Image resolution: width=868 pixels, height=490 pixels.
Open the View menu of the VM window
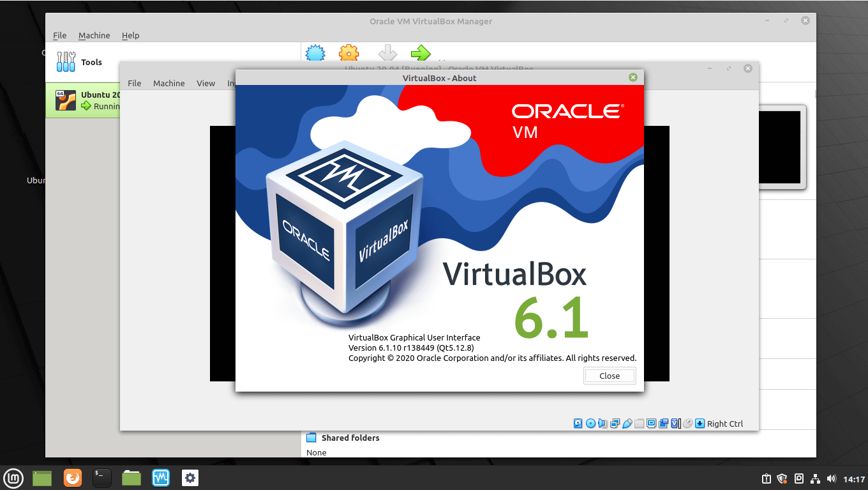(206, 83)
